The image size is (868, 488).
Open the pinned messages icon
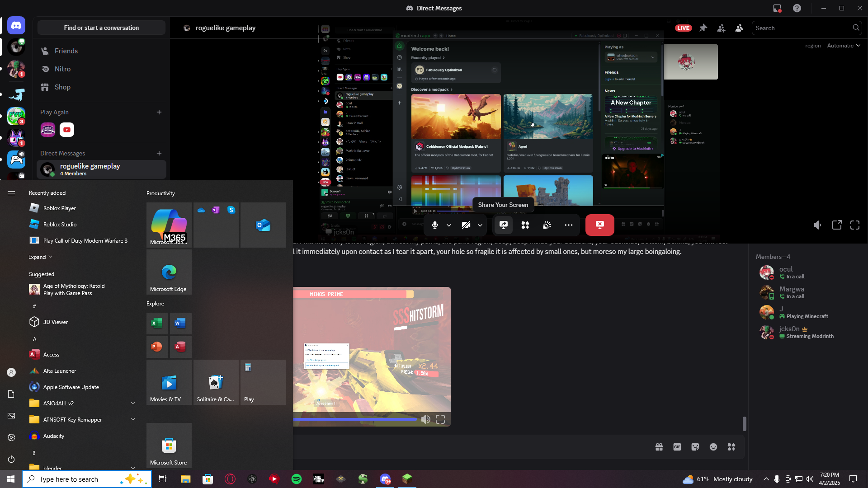(703, 28)
